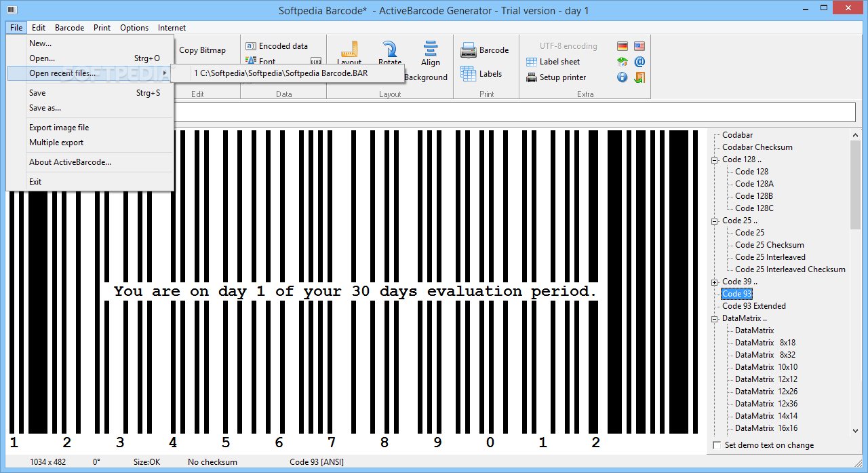Click the Encoded data icon
This screenshot has height=473, width=868.
[251, 46]
